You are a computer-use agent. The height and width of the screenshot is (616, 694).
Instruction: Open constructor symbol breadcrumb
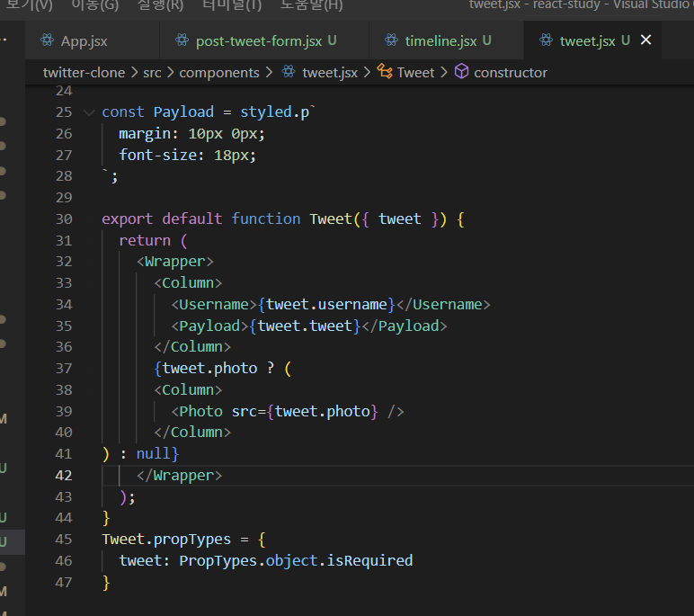tap(511, 73)
